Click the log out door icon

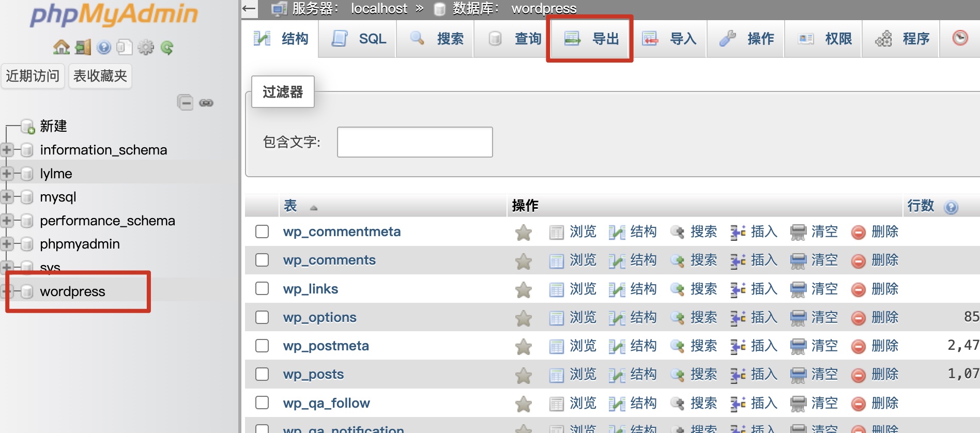(x=83, y=48)
